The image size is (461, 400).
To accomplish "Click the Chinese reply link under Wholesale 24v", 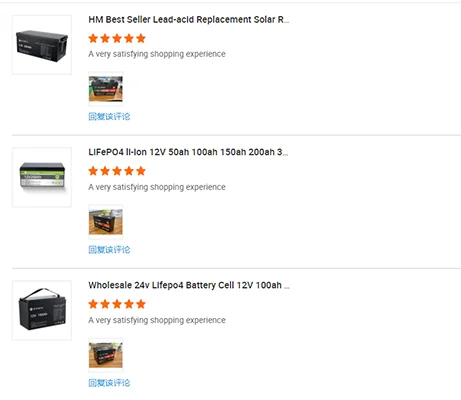I will point(109,383).
